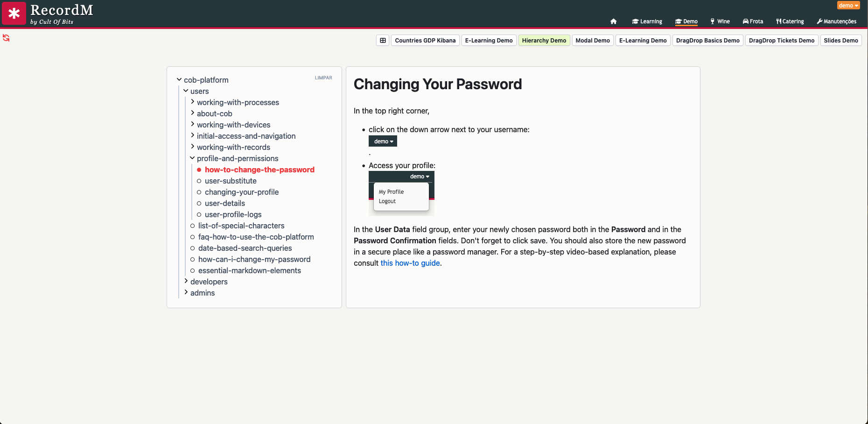Open the orange demo user dropdown
The image size is (868, 424).
click(x=848, y=6)
